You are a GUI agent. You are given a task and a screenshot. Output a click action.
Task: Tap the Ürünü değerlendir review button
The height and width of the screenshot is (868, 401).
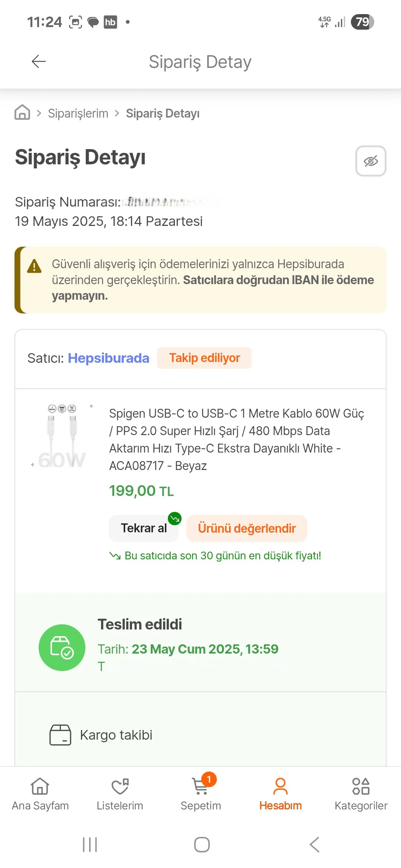point(246,528)
